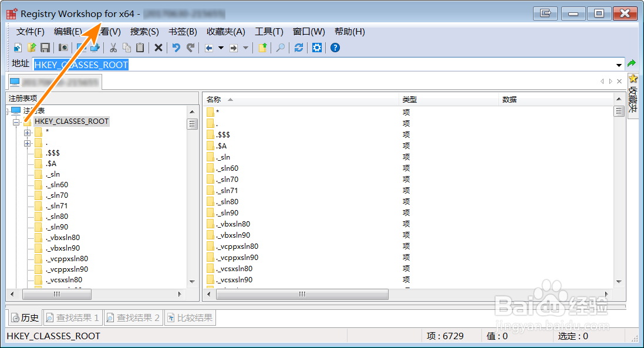The image size is (644, 348).
Task: Open the 帮助(H) menu
Action: coord(349,32)
